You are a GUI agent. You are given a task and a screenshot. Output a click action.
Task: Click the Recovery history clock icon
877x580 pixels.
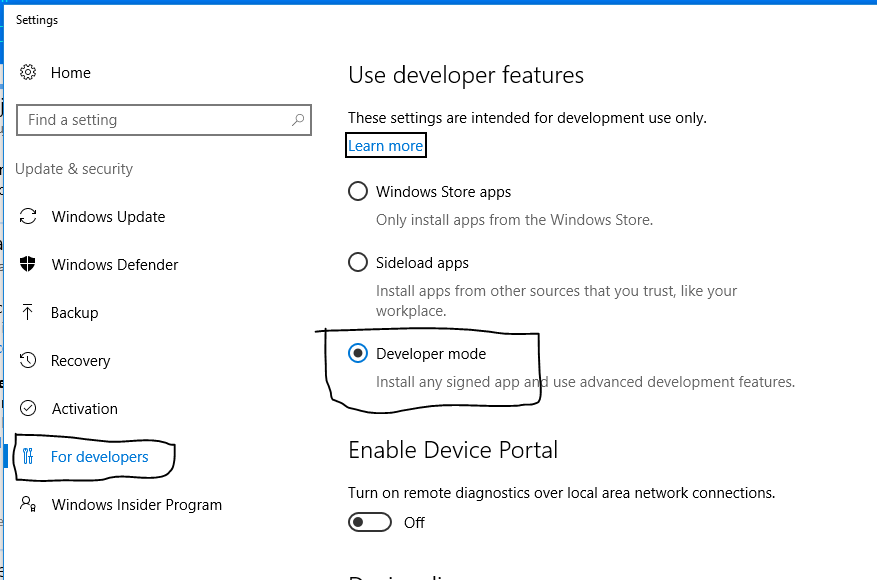[28, 360]
